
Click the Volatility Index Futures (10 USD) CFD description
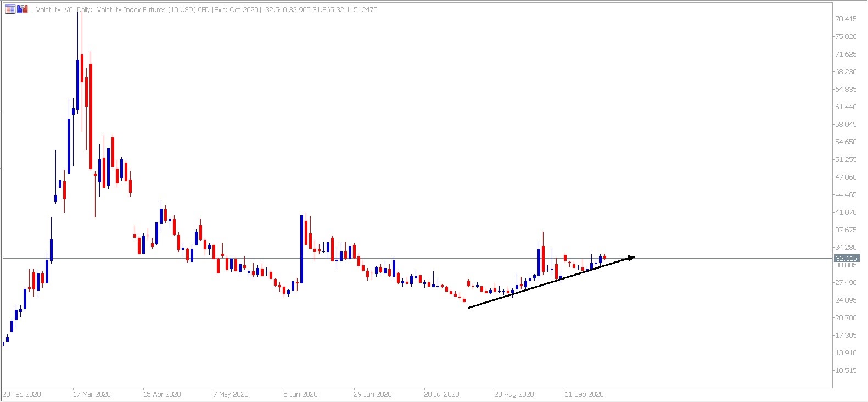pos(153,10)
